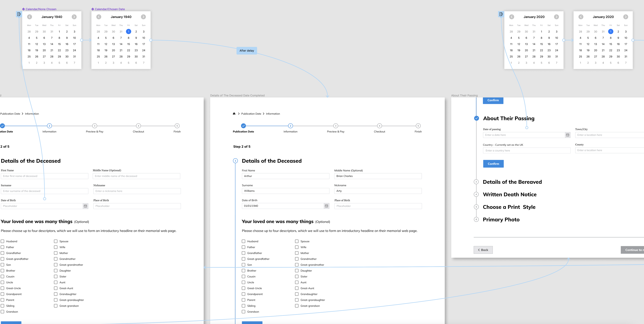Click the component link icon beside first January 2020 calendar
Screen dimensions: 644x324
click(501, 14)
